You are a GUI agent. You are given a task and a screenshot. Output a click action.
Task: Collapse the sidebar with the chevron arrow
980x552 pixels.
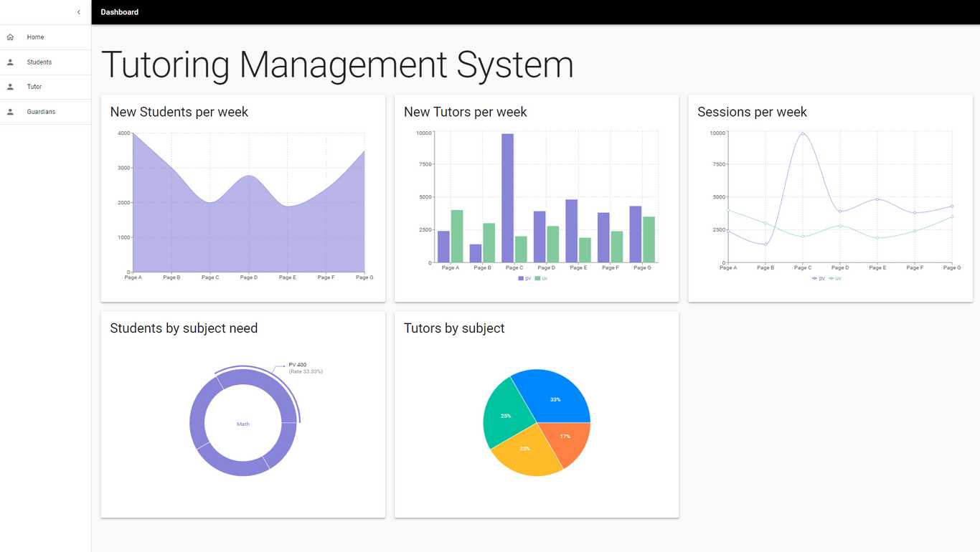tap(79, 12)
